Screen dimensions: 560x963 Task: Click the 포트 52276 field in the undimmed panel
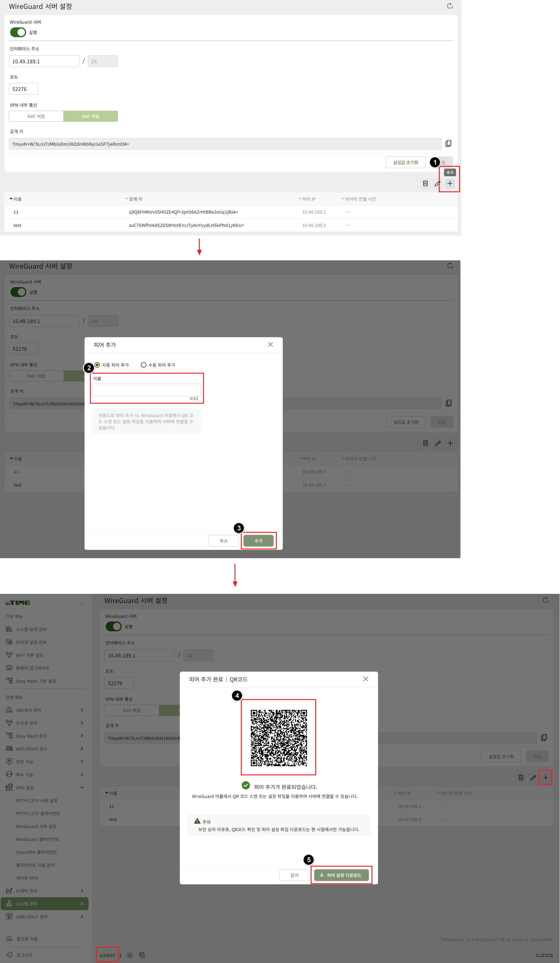(24, 89)
